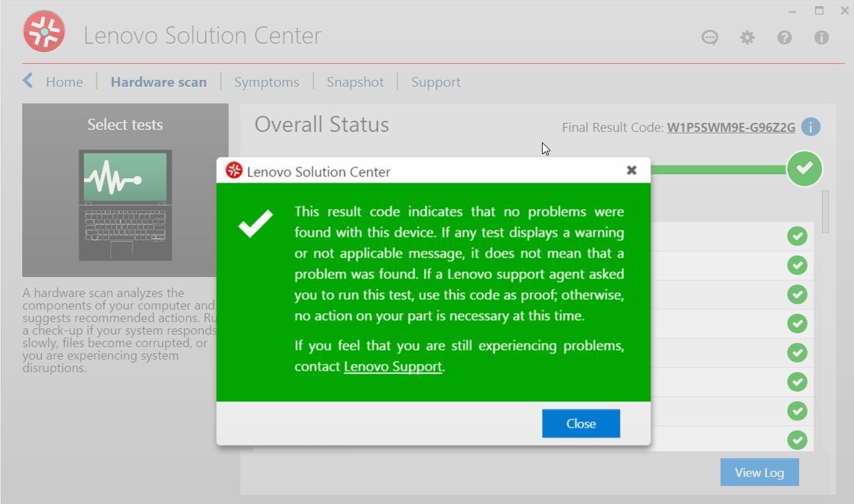Click the Lenovo icon in dialog title bar
The height and width of the screenshot is (504, 854).
[x=235, y=171]
